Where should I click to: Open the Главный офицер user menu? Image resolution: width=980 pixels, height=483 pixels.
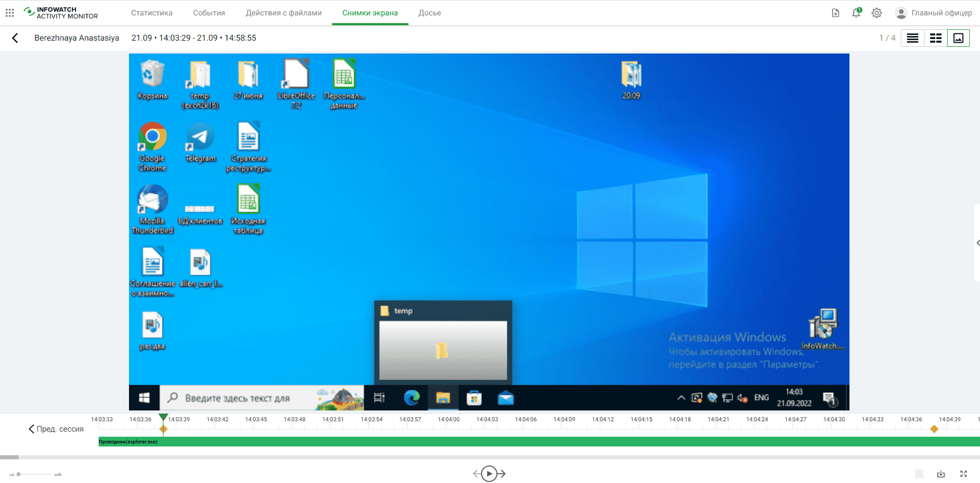934,13
